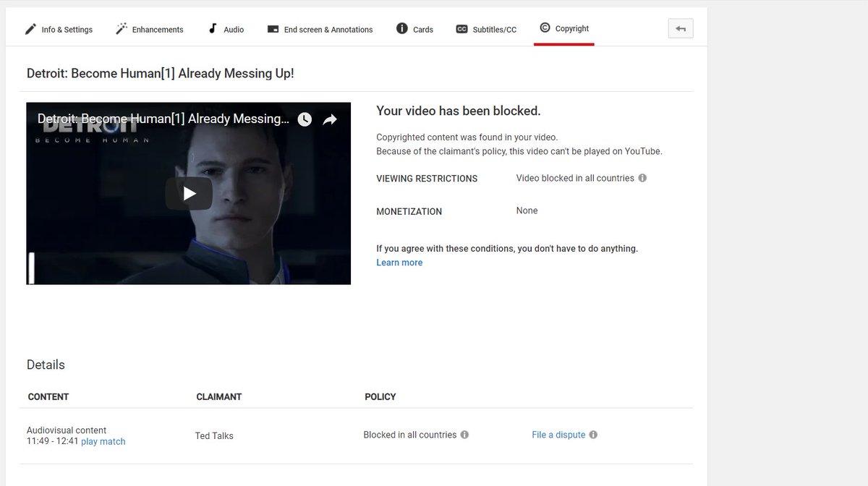Click the play match link
This screenshot has width=868, height=486.
click(x=103, y=442)
